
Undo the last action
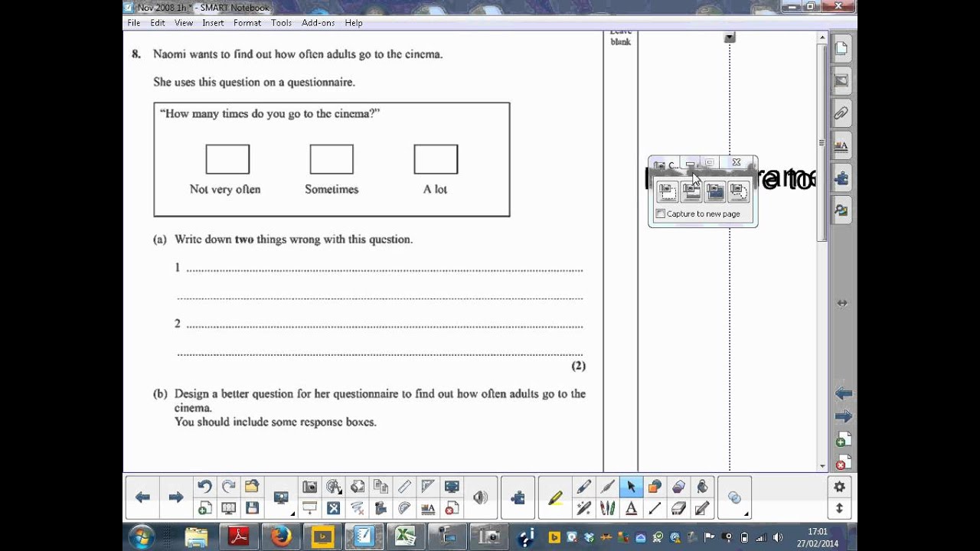204,487
